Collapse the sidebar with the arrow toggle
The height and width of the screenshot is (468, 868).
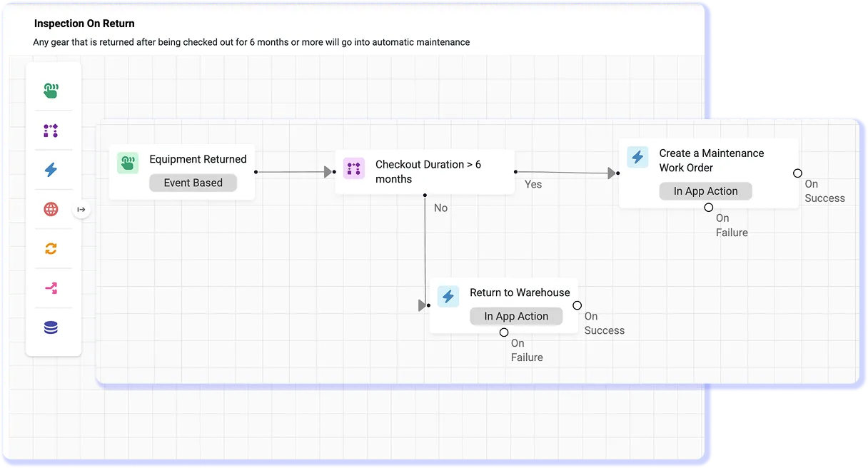(81, 209)
